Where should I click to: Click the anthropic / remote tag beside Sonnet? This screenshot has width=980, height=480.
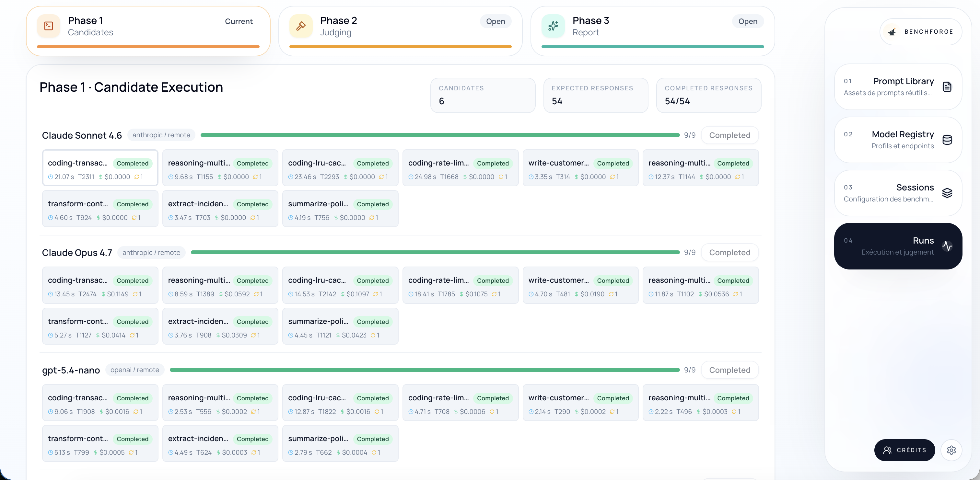161,135
